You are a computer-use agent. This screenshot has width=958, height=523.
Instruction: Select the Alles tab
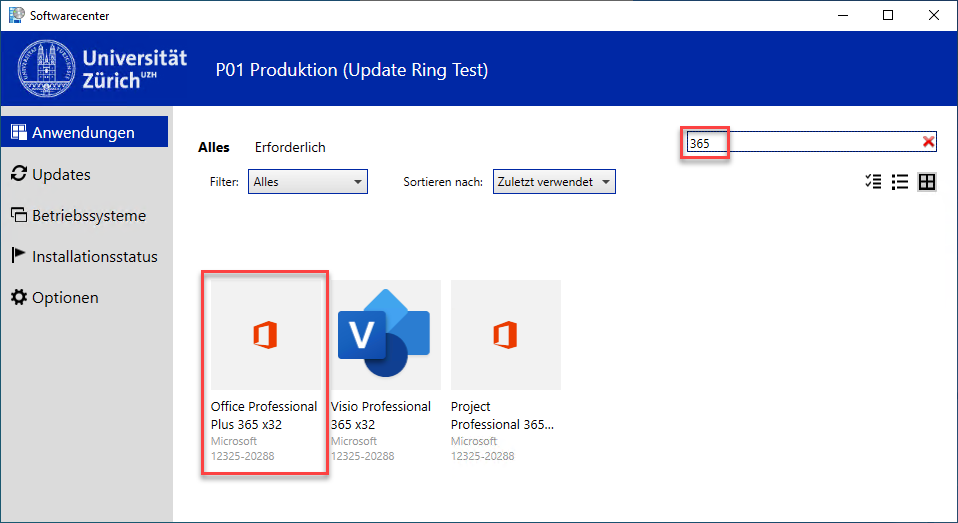click(x=214, y=147)
